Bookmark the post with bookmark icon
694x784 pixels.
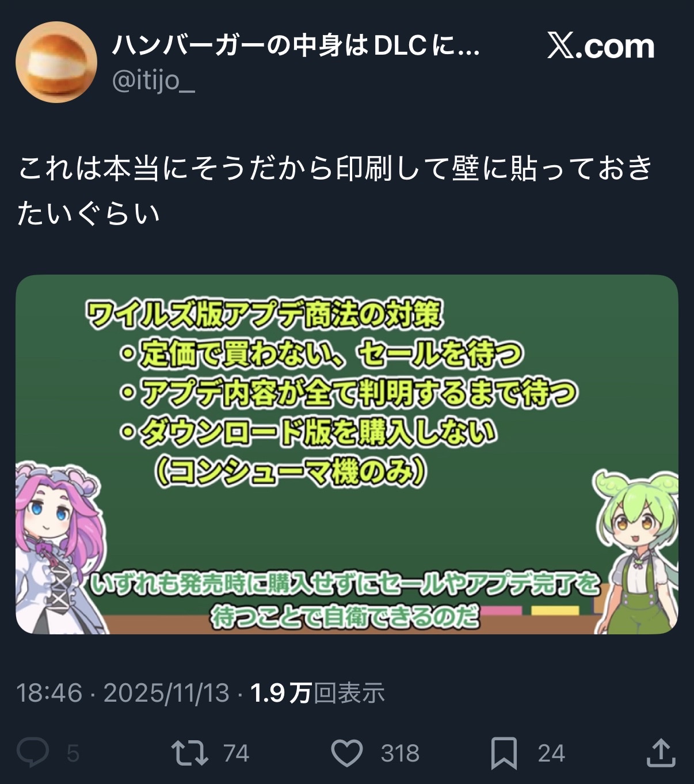tap(504, 753)
